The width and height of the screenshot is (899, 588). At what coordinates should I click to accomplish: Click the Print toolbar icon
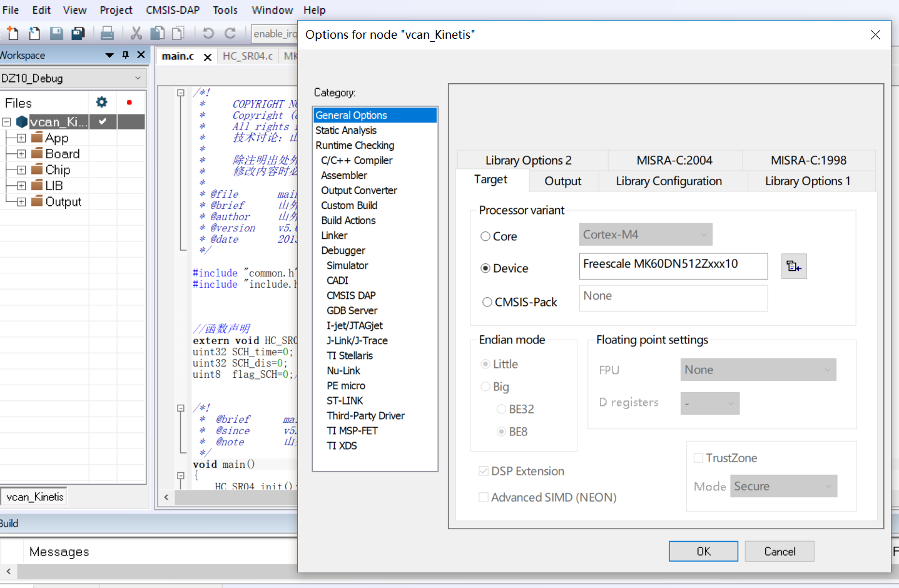pyautogui.click(x=107, y=33)
